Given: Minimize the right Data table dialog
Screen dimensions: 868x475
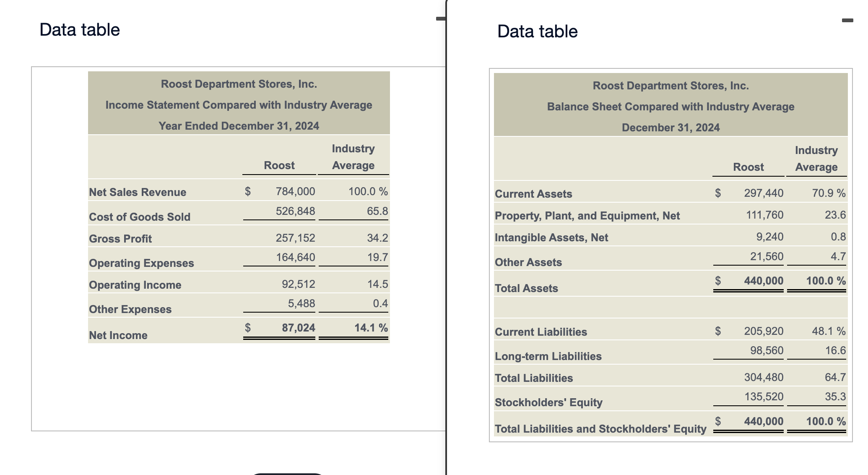Looking at the screenshot, I should (x=847, y=20).
